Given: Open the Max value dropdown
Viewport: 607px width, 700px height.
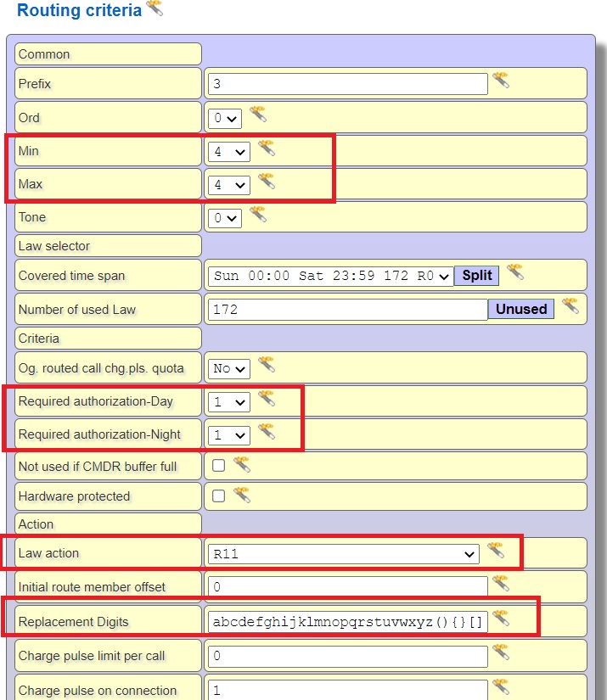Looking at the screenshot, I should click(x=229, y=184).
